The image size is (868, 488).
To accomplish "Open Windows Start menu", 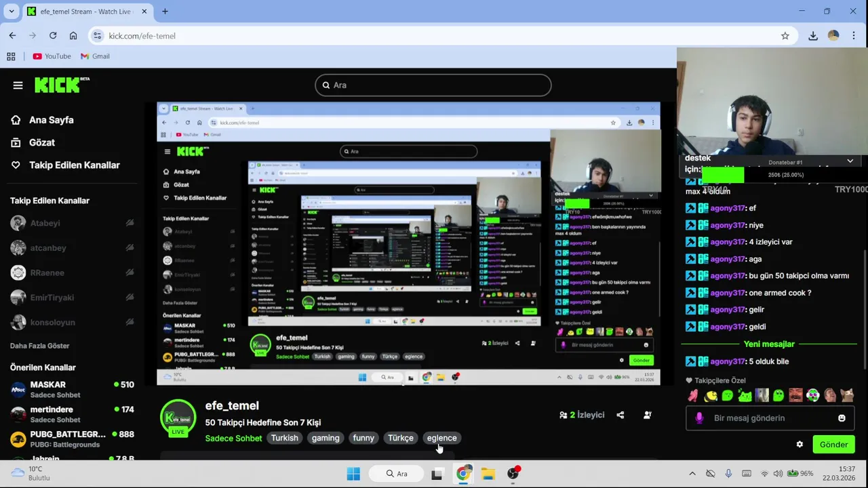I will [353, 474].
